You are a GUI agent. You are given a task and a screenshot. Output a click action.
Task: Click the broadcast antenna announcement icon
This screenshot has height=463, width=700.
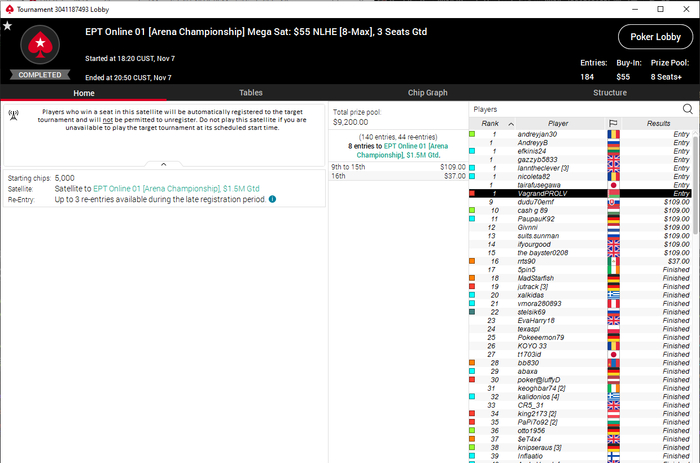pyautogui.click(x=13, y=116)
